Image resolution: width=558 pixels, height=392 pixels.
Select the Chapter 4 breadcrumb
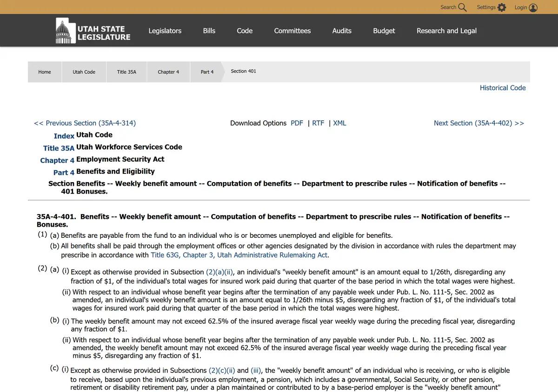pyautogui.click(x=168, y=72)
